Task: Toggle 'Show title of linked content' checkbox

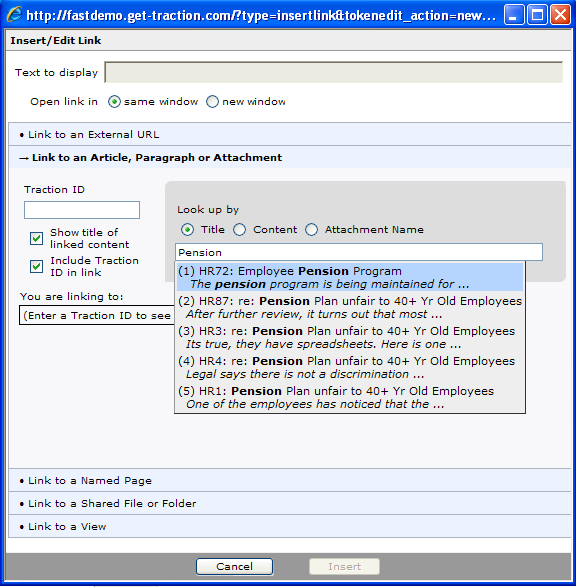Action: pyautogui.click(x=36, y=238)
